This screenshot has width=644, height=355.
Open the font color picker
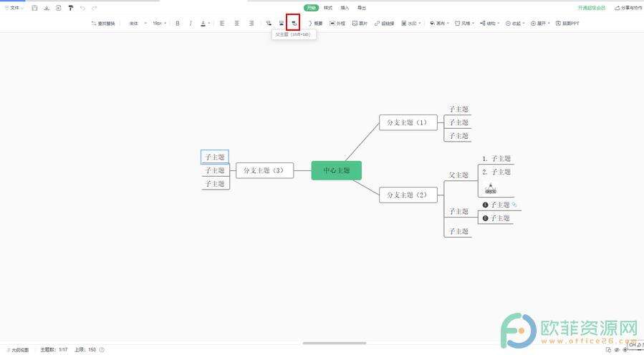(203, 23)
